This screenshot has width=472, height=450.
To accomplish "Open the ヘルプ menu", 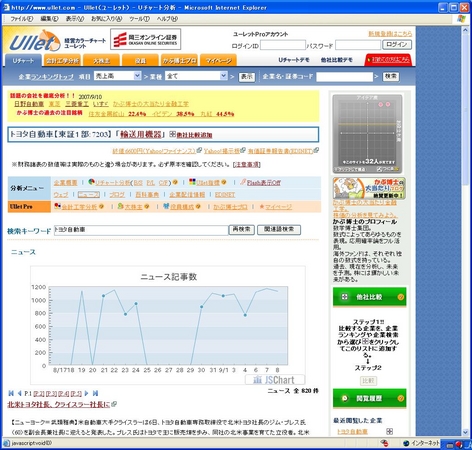I will 167,19.
